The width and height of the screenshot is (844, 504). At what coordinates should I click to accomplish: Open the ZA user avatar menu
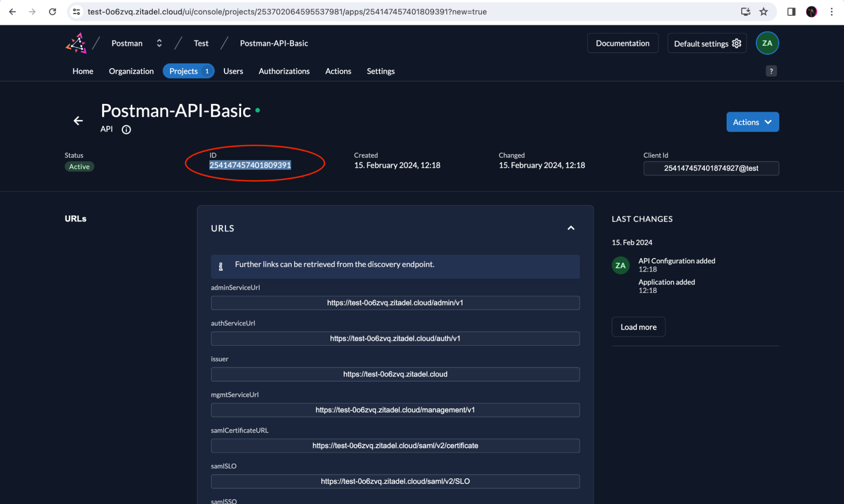[x=767, y=43]
